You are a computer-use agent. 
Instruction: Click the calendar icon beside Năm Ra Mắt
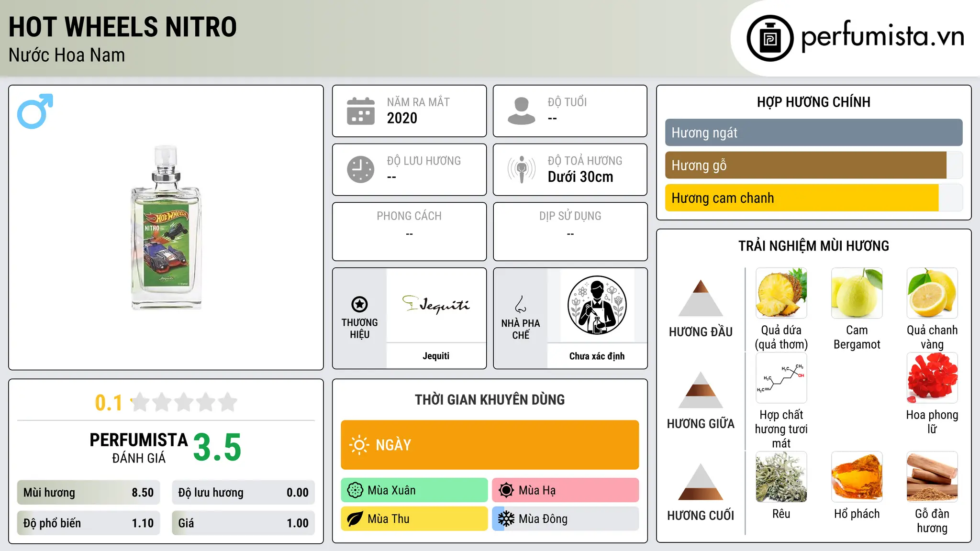[x=360, y=111]
